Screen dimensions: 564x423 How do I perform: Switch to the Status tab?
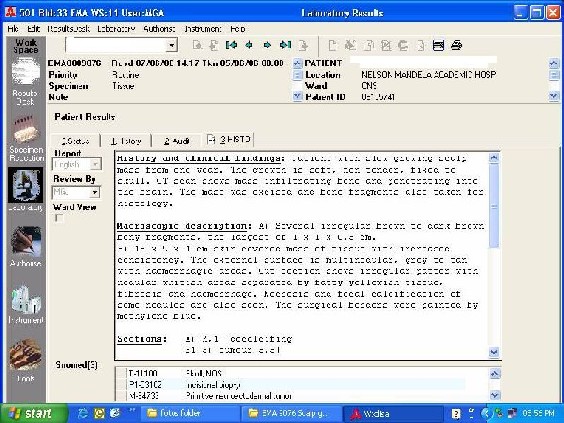(x=75, y=141)
